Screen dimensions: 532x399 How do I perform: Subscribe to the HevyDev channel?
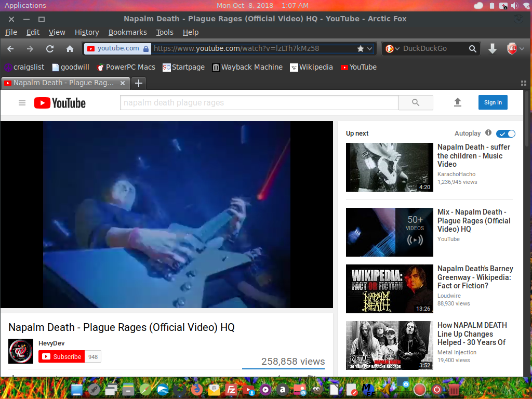click(61, 356)
